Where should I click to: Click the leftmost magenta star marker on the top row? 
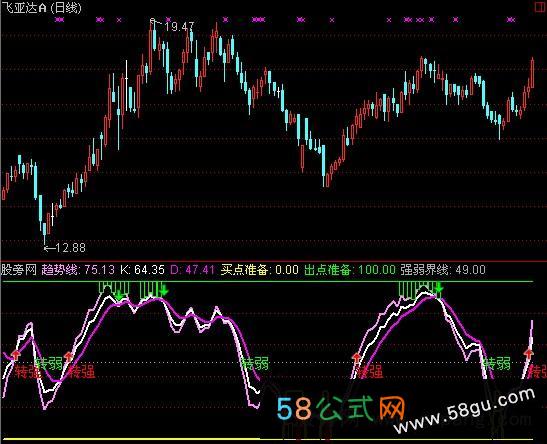[60, 20]
